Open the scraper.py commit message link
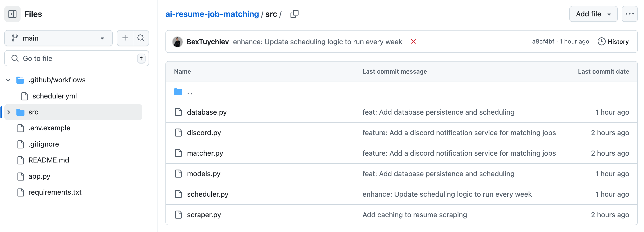The image size is (644, 232). pyautogui.click(x=414, y=215)
